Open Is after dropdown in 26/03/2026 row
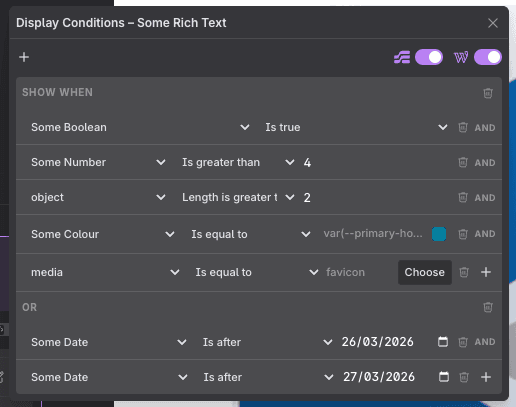 click(x=267, y=342)
